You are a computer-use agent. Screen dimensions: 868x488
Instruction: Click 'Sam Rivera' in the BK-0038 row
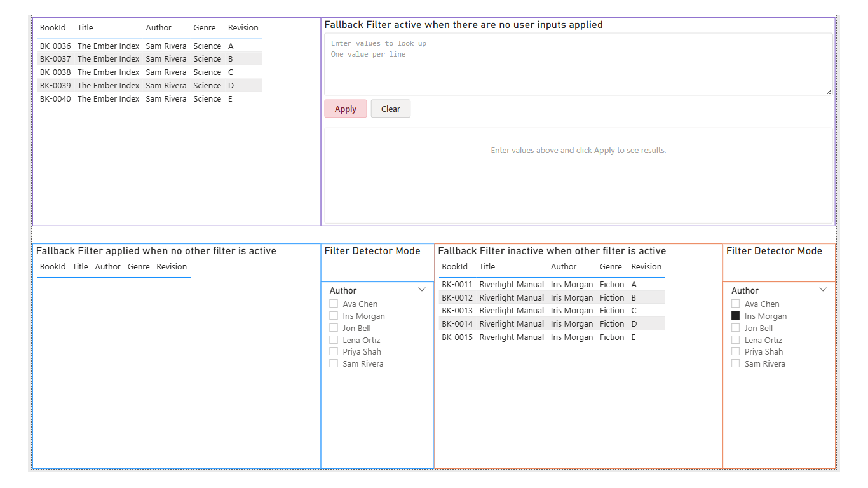[166, 72]
